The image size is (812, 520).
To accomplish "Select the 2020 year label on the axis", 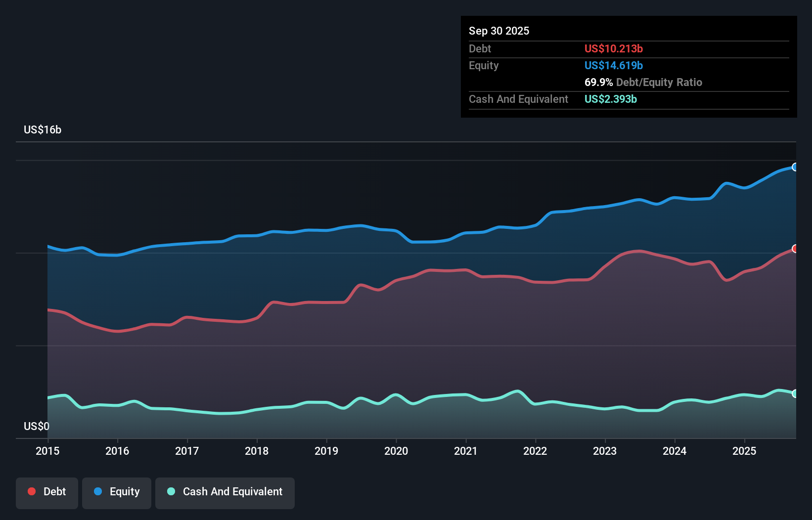I will [x=396, y=451].
